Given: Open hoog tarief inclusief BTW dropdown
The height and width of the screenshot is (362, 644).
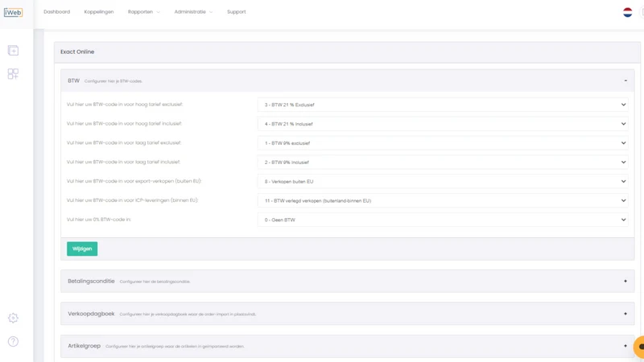Looking at the screenshot, I should click(x=444, y=124).
